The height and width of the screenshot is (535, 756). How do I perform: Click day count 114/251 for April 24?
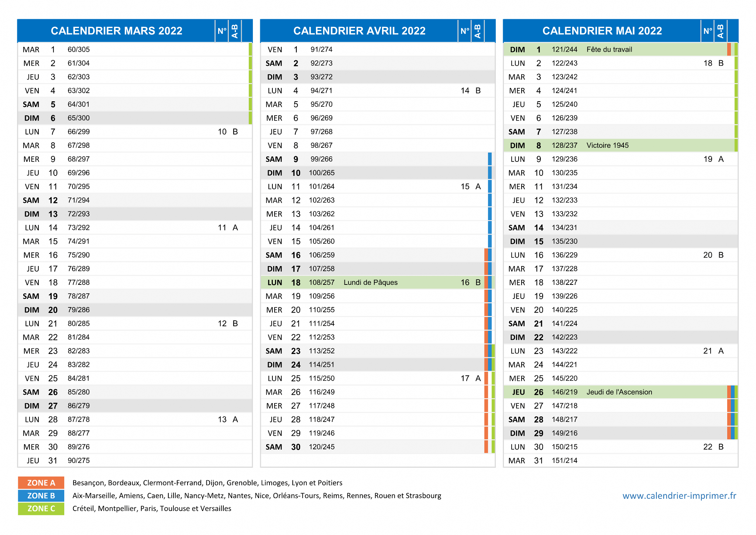pos(322,365)
